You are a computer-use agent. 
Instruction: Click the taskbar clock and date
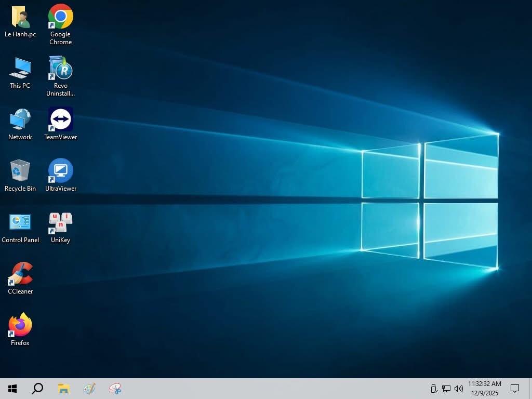tap(484, 389)
